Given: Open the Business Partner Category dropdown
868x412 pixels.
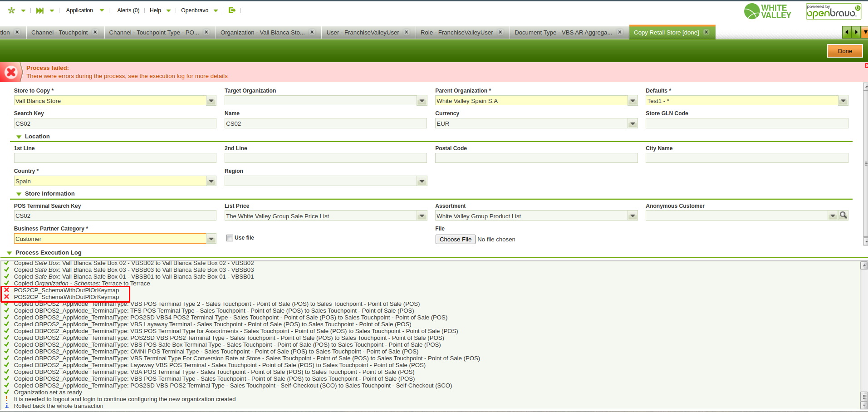Looking at the screenshot, I should point(211,239).
